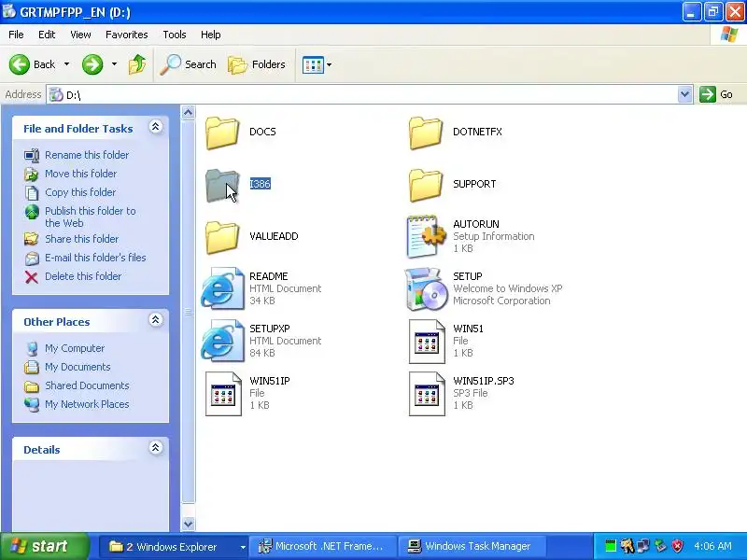Image resolution: width=747 pixels, height=560 pixels.
Task: Open the DOCS folder icon
Action: coord(222,133)
